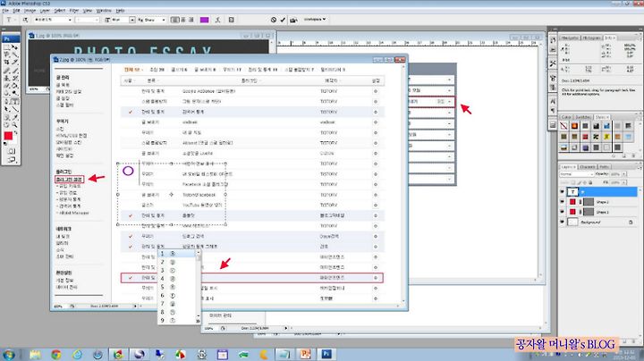Open the font family dropdown
This screenshot has height=361, width=644.
[70, 20]
